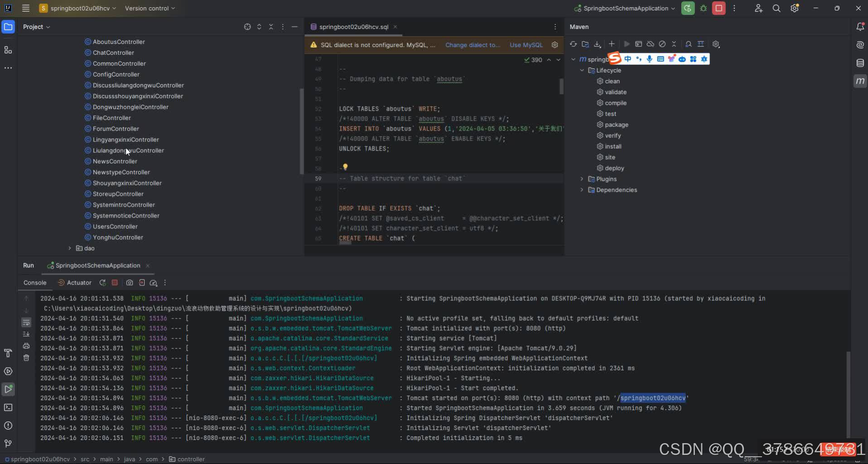Toggle soft-wrap in console
Viewport: 868px width, 464px height.
[26, 323]
